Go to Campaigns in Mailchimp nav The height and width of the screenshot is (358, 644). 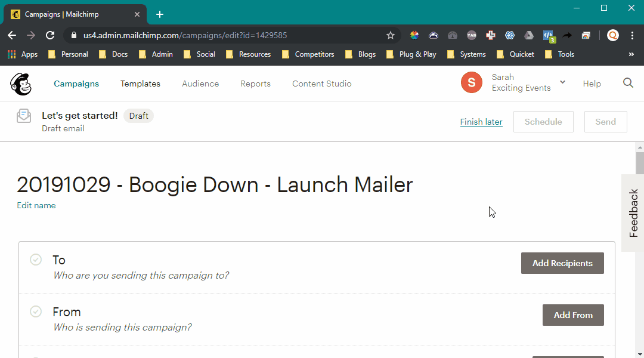click(76, 84)
